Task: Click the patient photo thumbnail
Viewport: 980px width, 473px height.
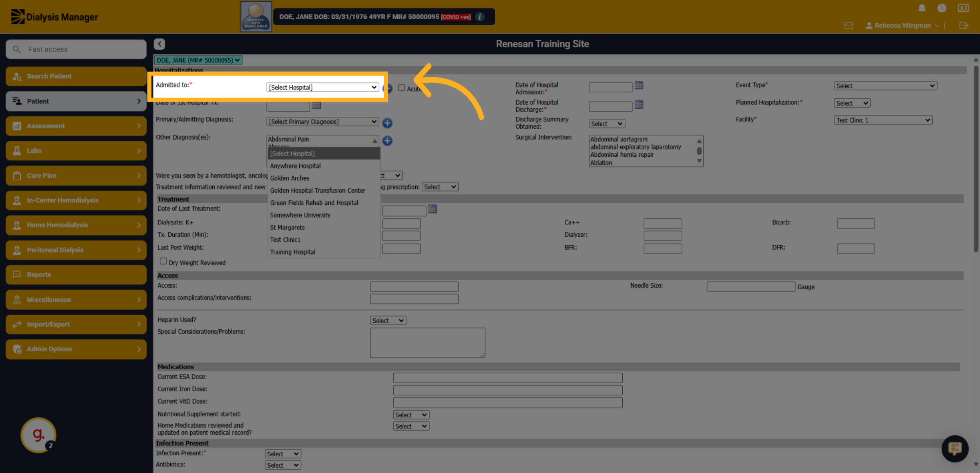Action: point(256,17)
